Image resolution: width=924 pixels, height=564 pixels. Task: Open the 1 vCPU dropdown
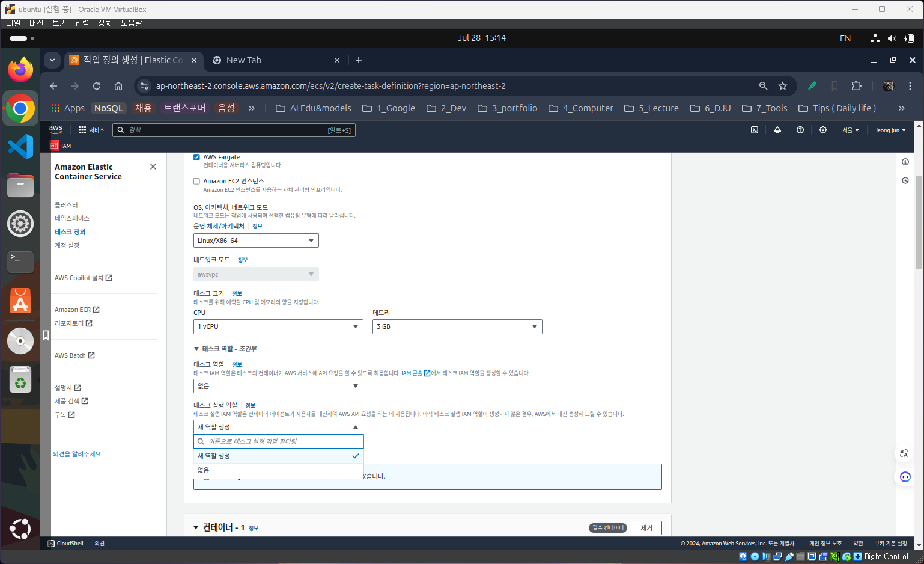[278, 326]
